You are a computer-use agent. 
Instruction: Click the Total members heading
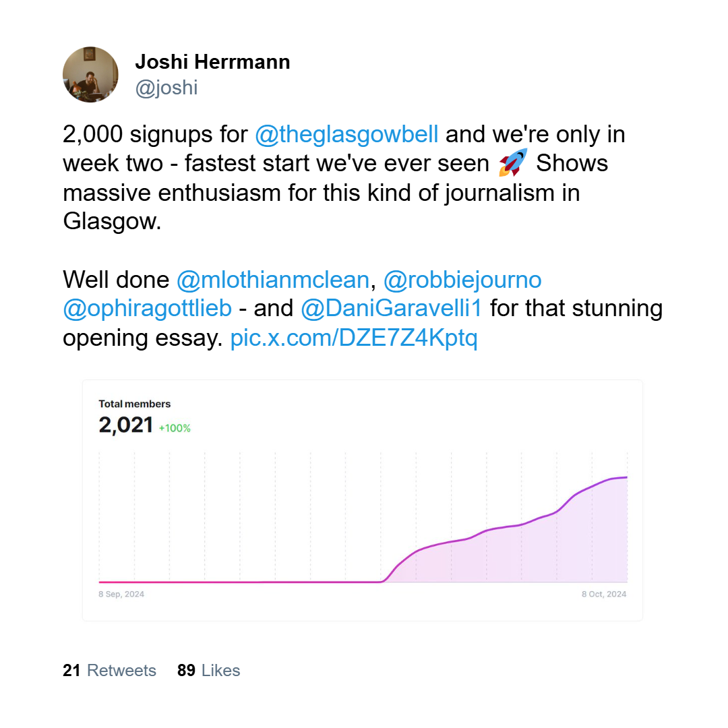coord(135,404)
